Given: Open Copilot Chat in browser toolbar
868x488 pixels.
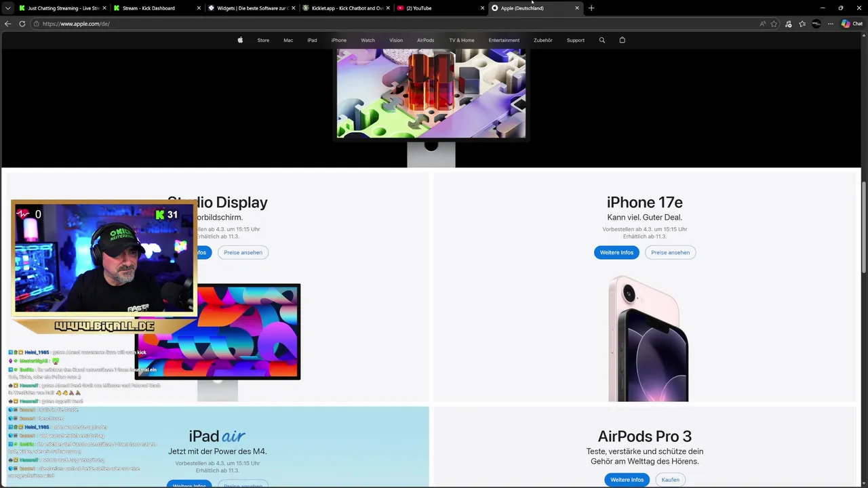Looking at the screenshot, I should (852, 24).
